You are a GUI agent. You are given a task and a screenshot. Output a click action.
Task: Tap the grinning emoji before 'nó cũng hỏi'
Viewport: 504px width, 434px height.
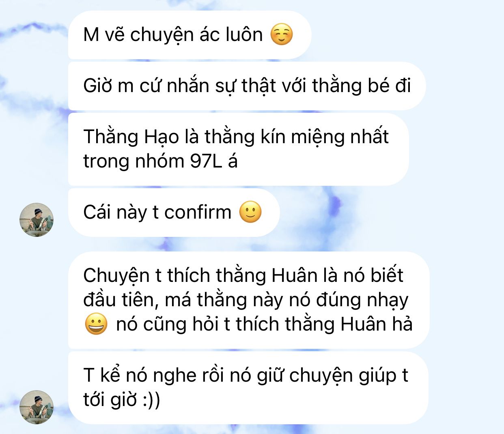point(96,324)
